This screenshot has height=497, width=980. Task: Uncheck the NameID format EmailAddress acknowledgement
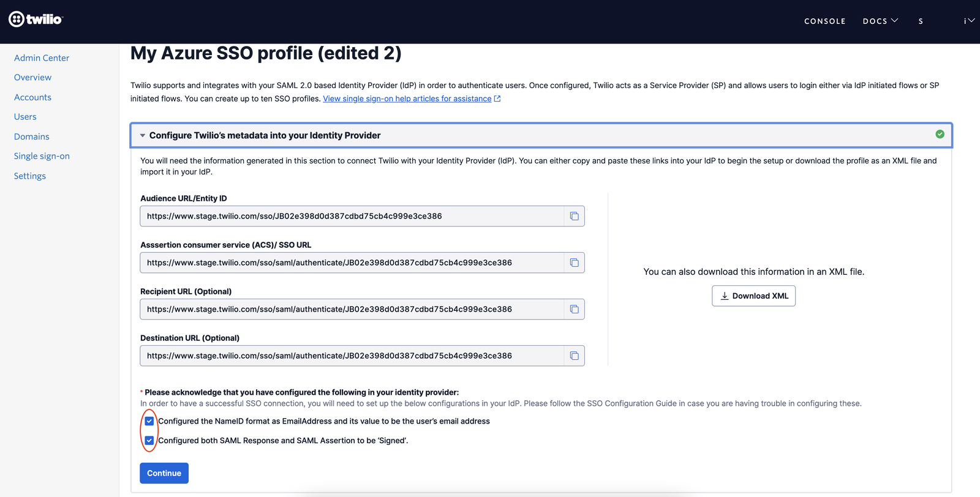pyautogui.click(x=149, y=420)
